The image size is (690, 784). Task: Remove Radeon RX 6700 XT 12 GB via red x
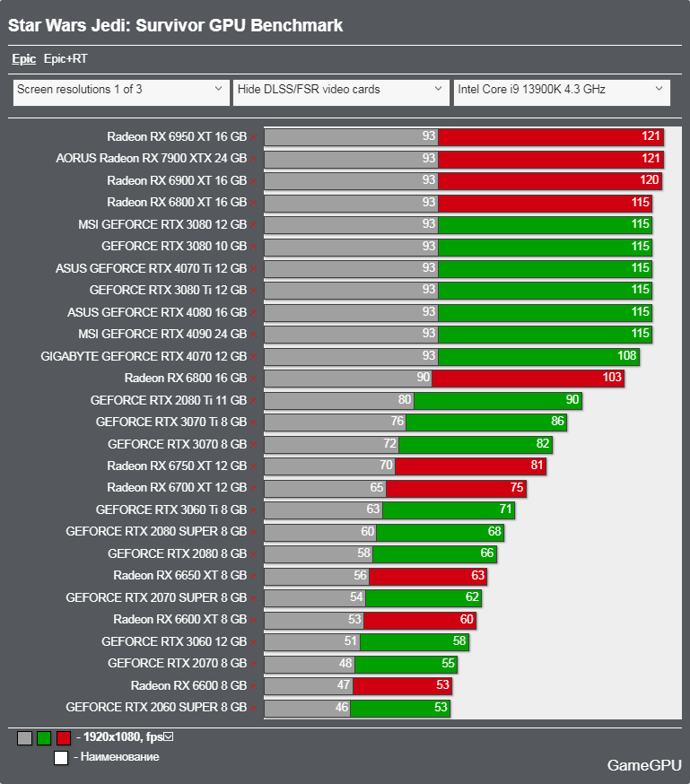(x=254, y=489)
